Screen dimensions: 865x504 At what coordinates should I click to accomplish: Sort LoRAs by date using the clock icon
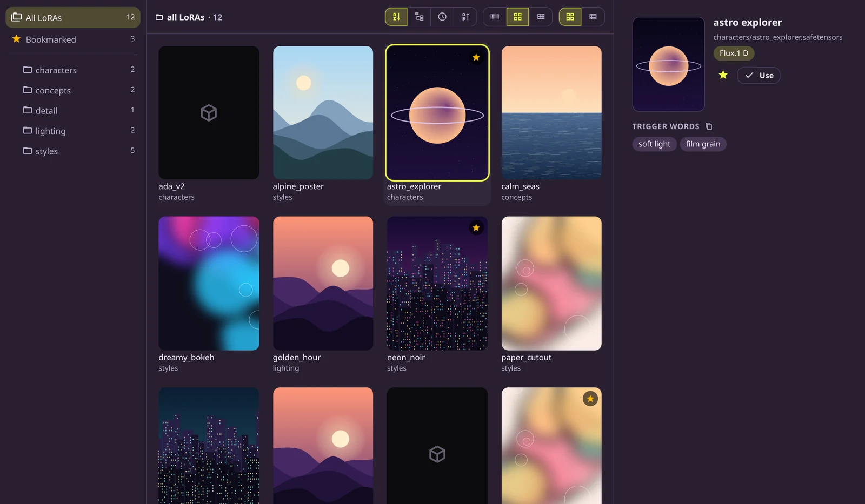coord(442,17)
